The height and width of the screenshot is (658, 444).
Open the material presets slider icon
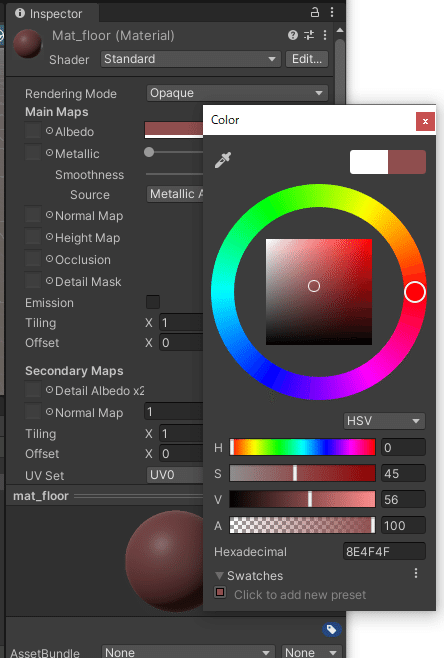click(309, 35)
